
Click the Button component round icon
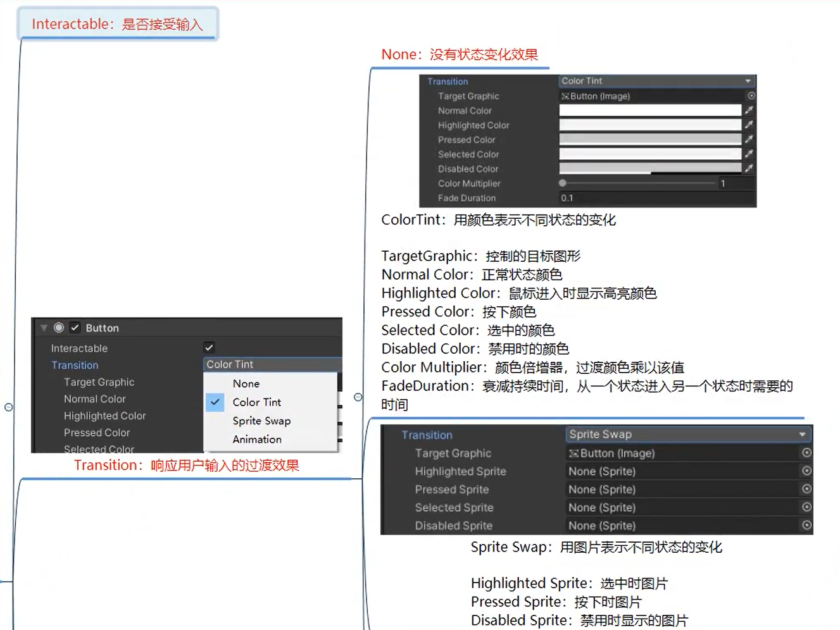tap(59, 328)
